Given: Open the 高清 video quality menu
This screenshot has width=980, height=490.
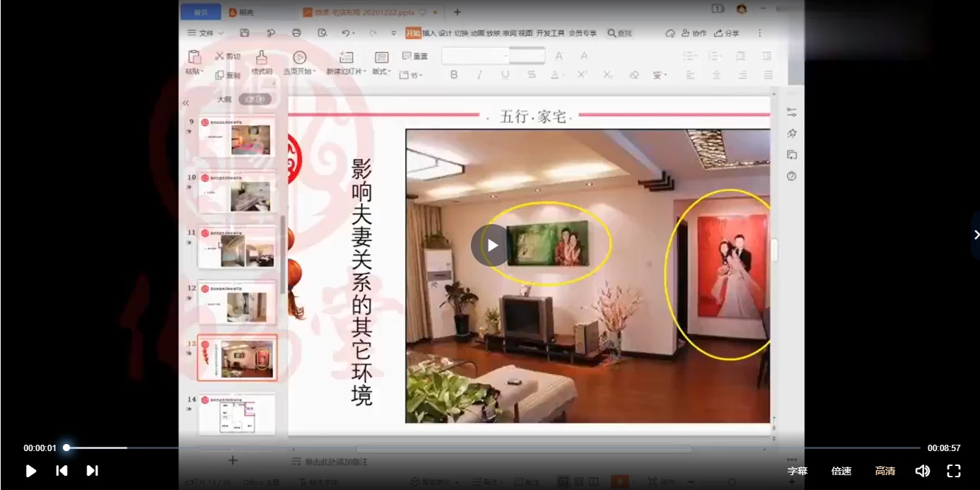Looking at the screenshot, I should [x=885, y=471].
